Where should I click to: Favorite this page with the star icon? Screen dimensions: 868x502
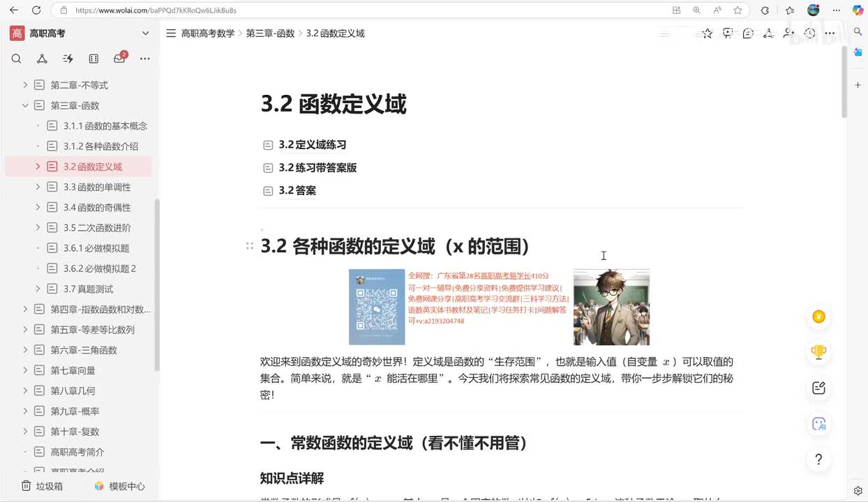click(708, 33)
